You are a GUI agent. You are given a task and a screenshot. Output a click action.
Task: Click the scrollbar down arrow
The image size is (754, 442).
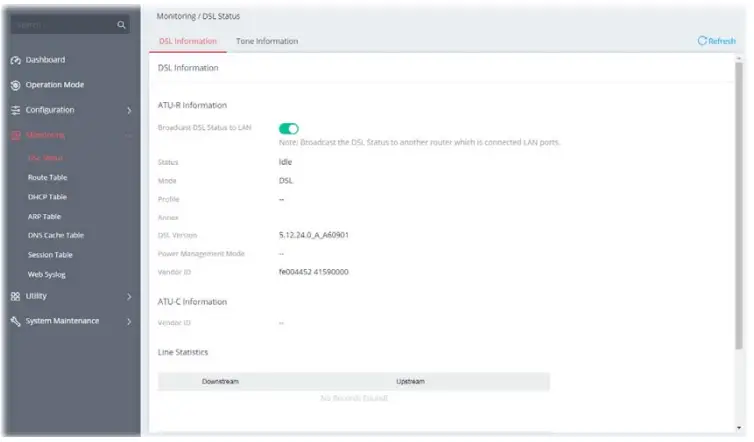[739, 428]
